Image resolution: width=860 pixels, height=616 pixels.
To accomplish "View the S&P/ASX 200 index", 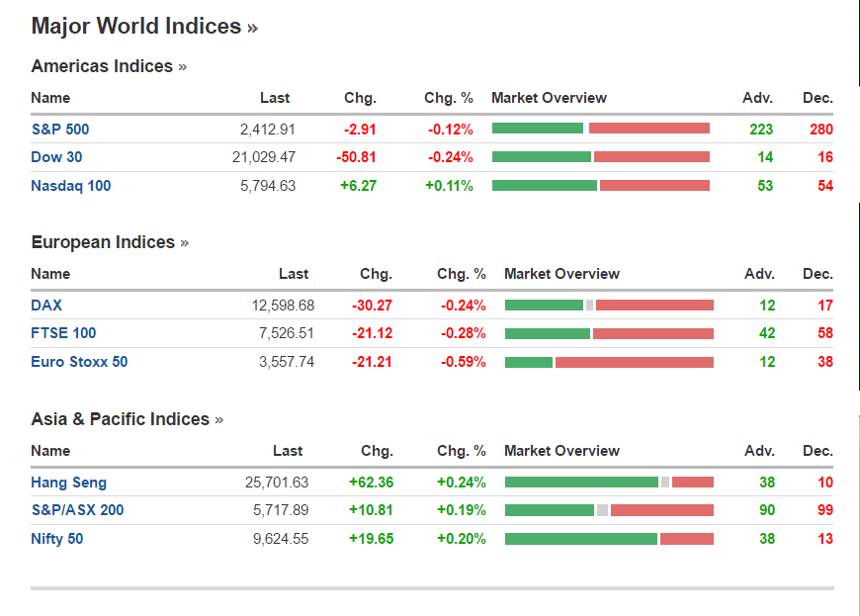I will click(77, 510).
